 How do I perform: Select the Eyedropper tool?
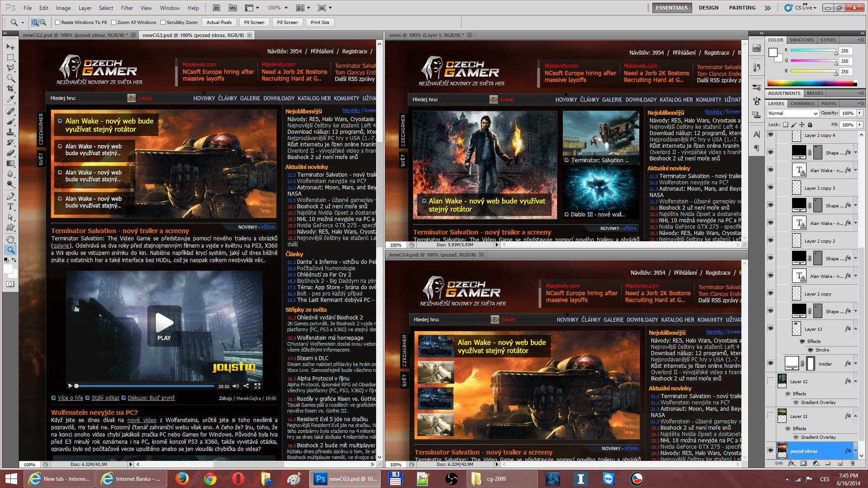(10, 99)
